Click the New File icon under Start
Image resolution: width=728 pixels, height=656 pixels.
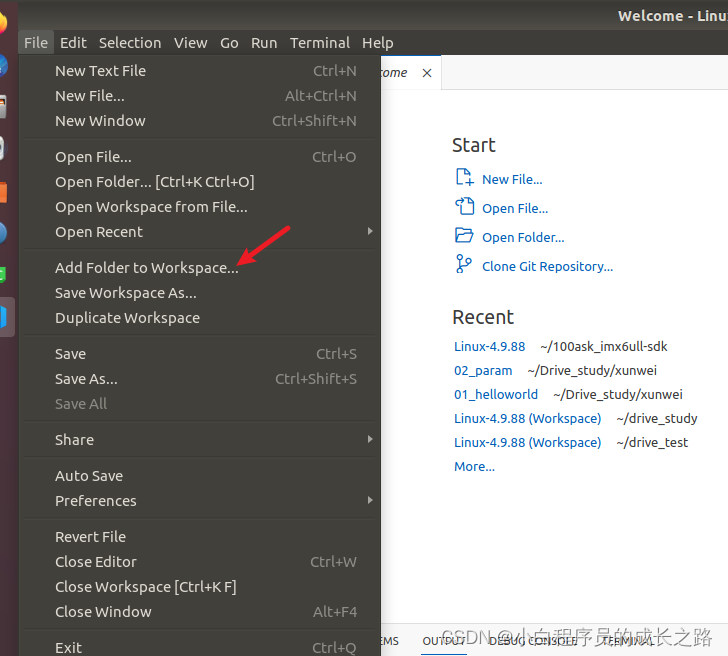point(464,177)
